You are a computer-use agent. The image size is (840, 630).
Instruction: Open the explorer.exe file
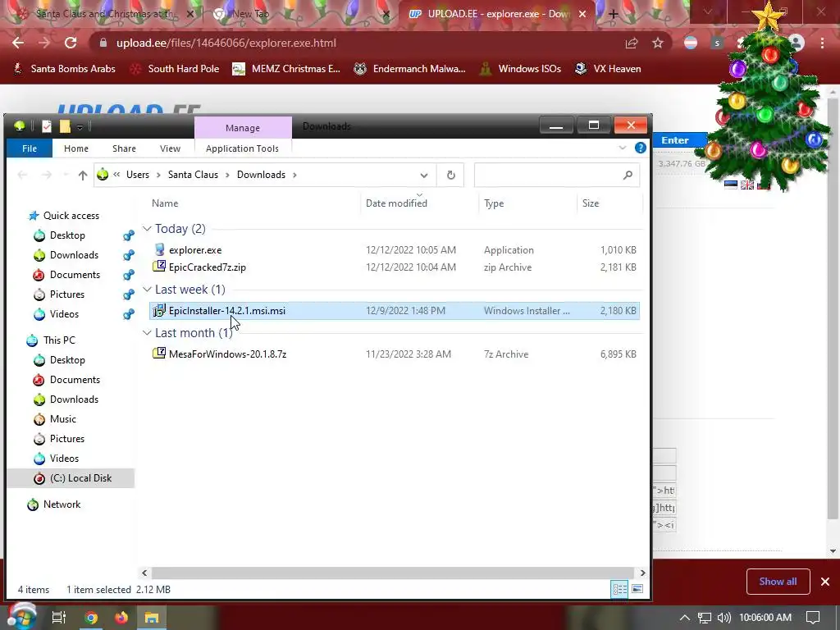point(195,250)
